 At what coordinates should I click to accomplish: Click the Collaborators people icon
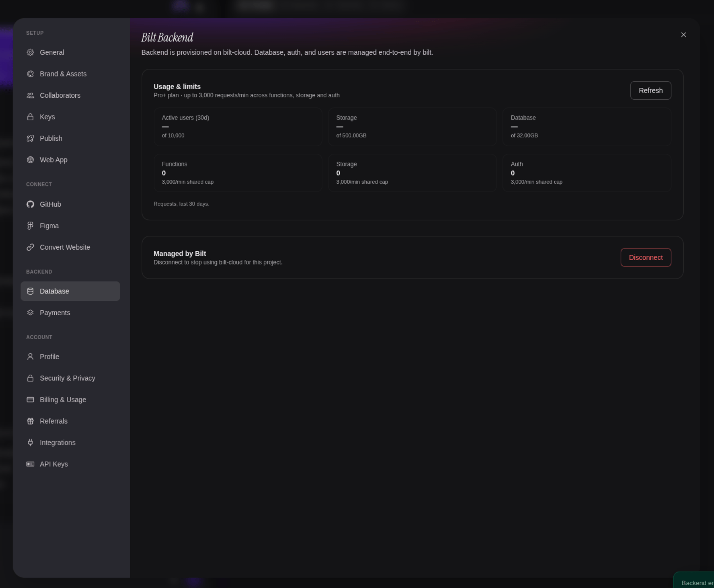click(x=30, y=95)
